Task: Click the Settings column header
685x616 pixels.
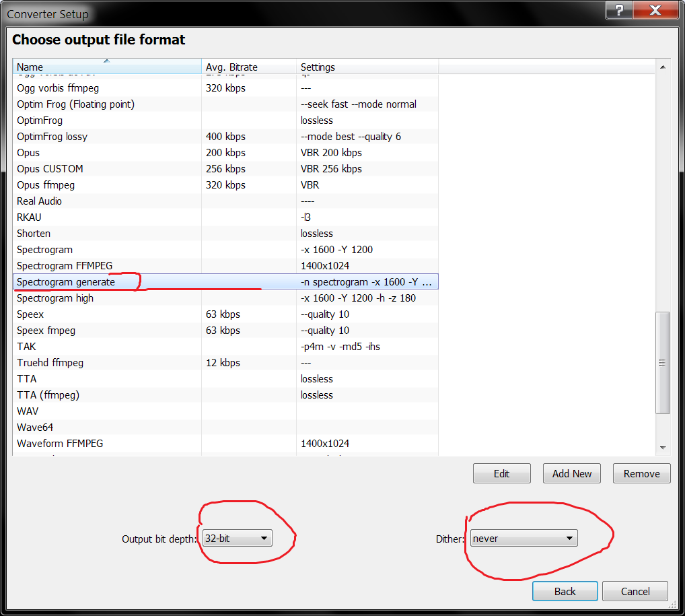Action: coord(367,67)
